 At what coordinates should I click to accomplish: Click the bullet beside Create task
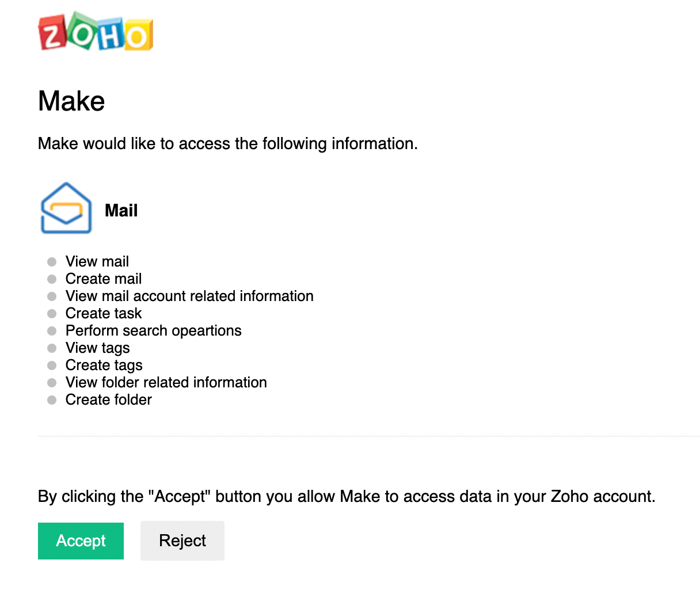(52, 314)
